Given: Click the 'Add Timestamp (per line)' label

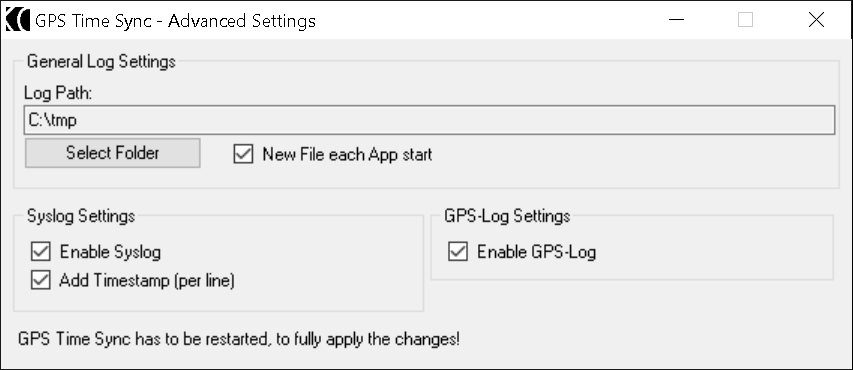Looking at the screenshot, I should point(147,280).
